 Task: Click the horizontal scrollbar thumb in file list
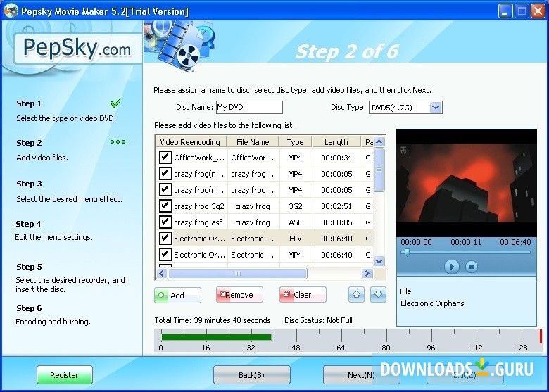238,273
